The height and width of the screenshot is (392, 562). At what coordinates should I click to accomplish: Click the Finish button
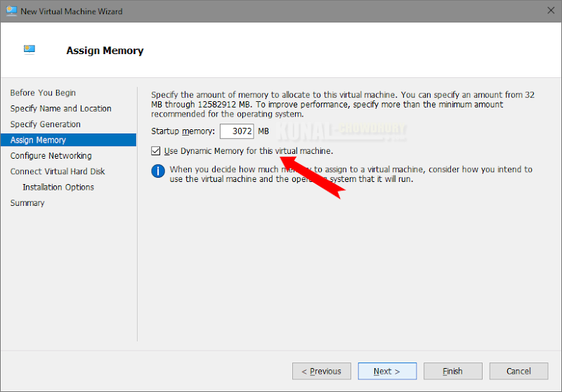click(452, 371)
